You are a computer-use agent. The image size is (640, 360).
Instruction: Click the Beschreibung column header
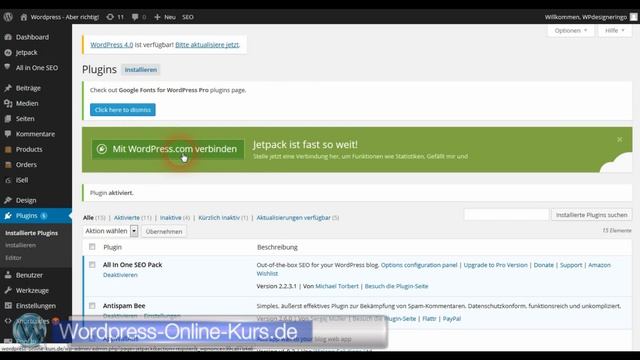277,247
